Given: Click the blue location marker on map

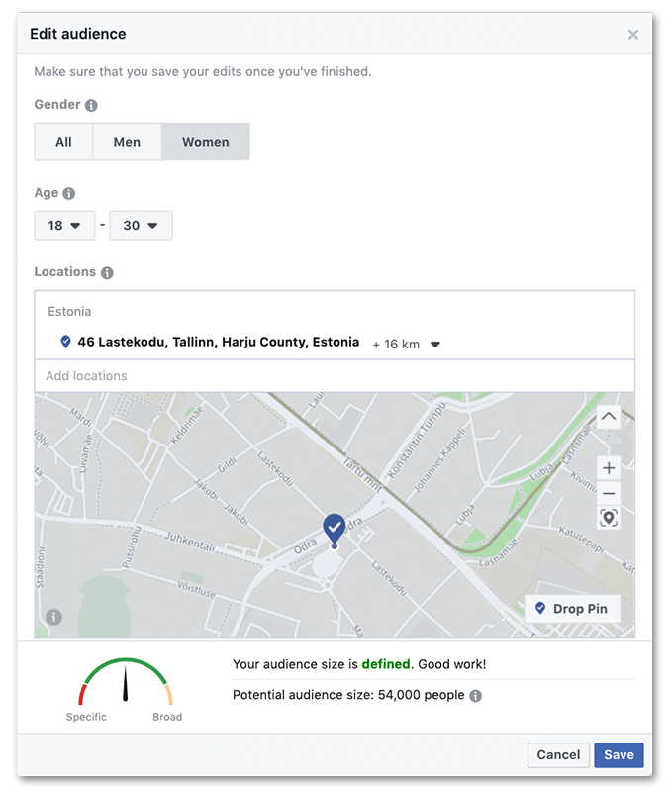Looking at the screenshot, I should 334,530.
